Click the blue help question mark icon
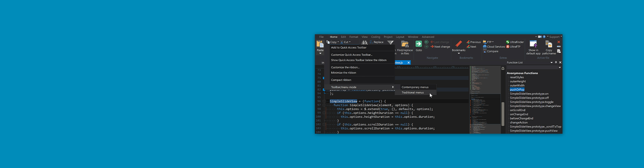This screenshot has height=168, width=644. click(x=544, y=37)
